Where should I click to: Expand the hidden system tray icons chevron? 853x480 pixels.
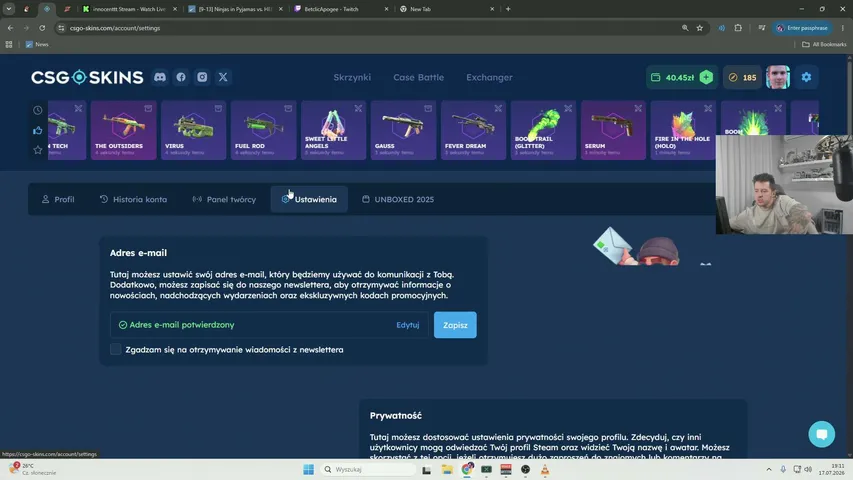(769, 469)
